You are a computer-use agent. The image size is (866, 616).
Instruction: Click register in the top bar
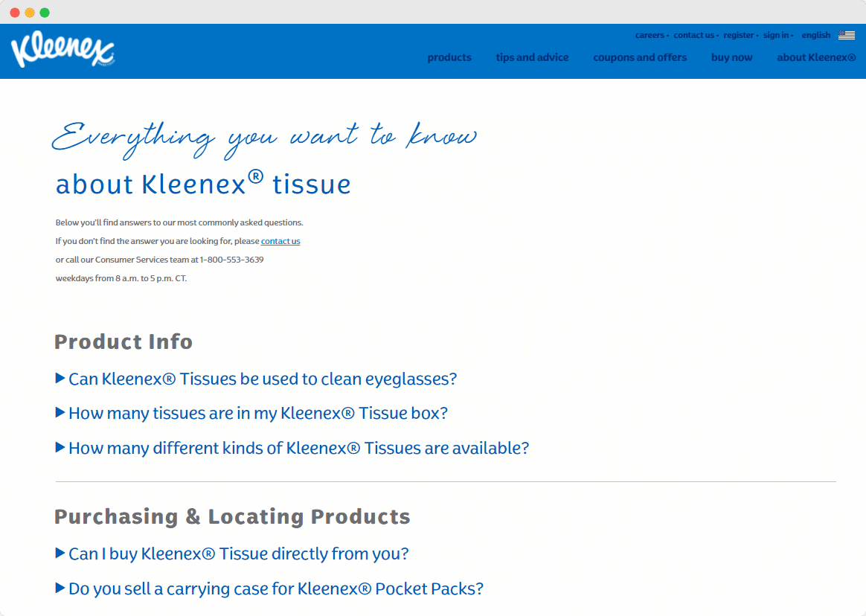click(x=739, y=34)
